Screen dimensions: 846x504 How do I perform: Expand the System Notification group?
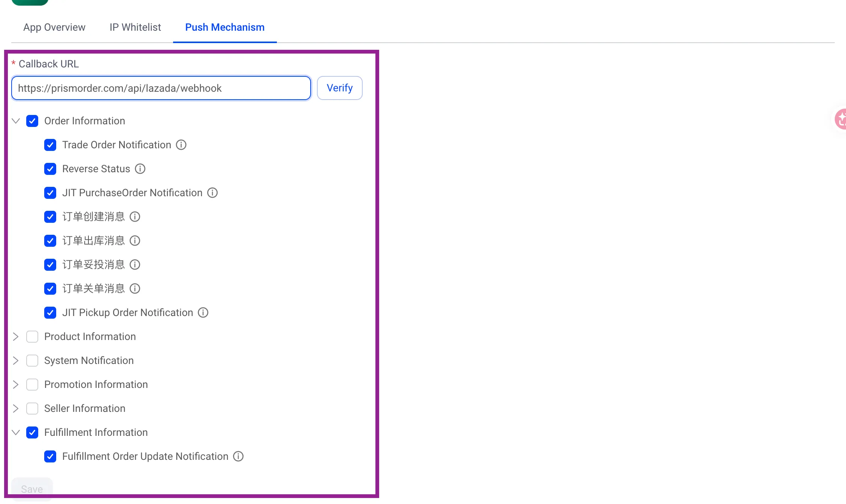pos(16,361)
